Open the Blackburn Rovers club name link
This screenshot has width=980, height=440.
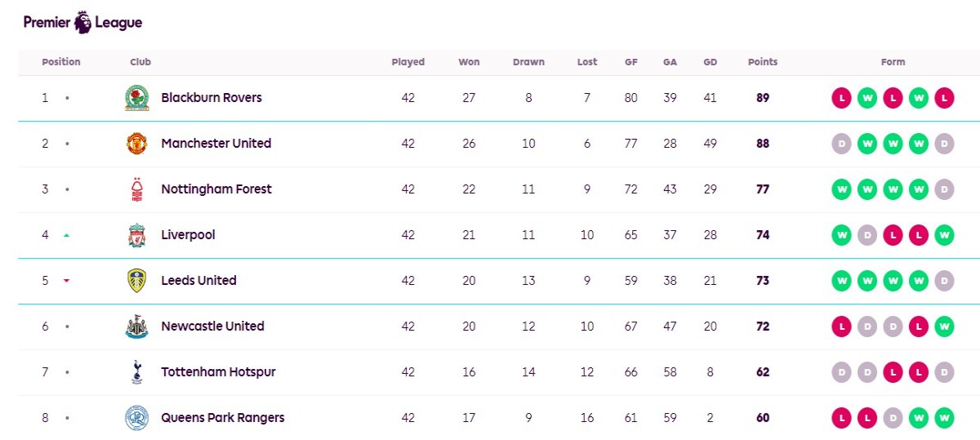coord(212,97)
